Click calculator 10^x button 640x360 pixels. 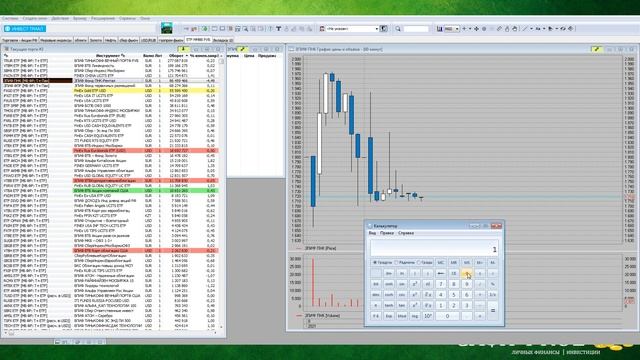point(428,316)
